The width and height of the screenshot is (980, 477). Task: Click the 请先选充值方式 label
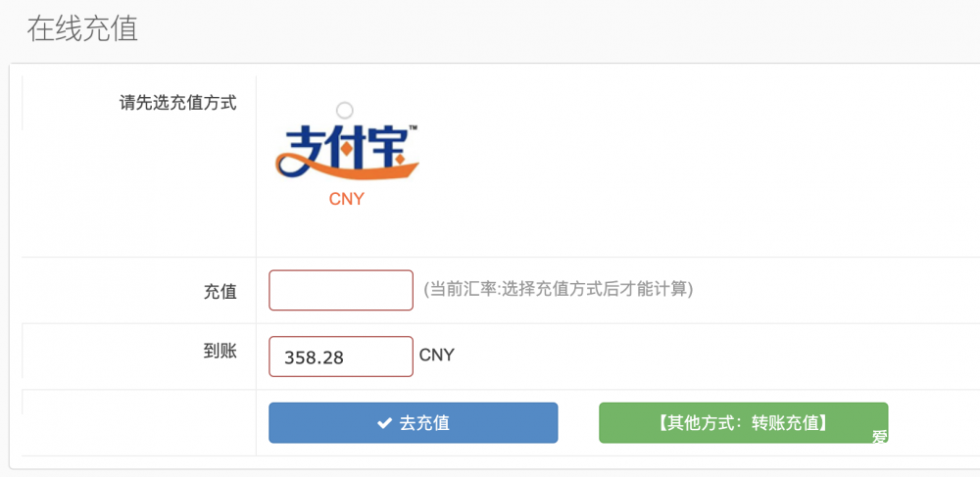[178, 103]
